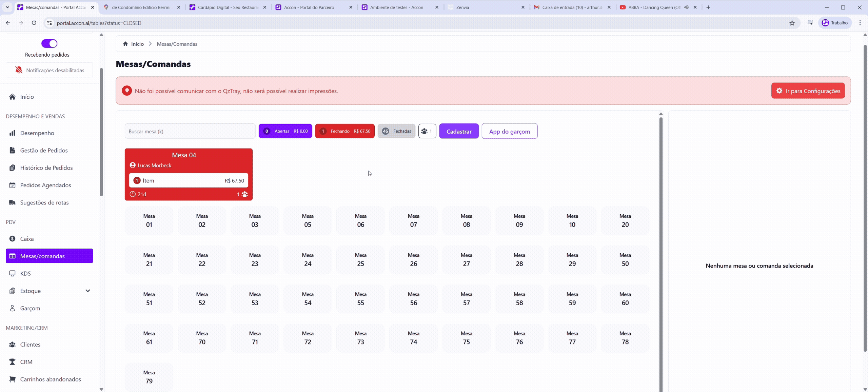The image size is (868, 392).
Task: Bookmark this page with star icon
Action: 792,23
